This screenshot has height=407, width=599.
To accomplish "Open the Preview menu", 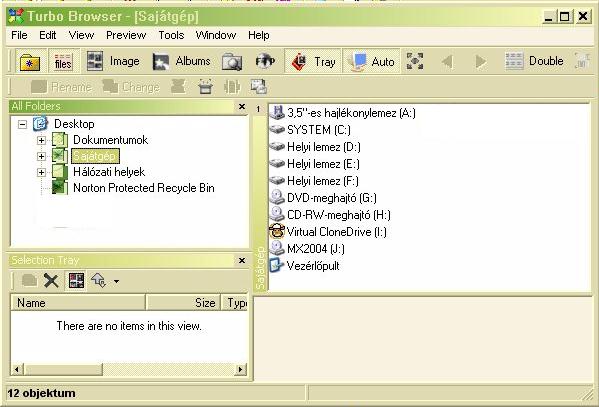I will coord(126,35).
